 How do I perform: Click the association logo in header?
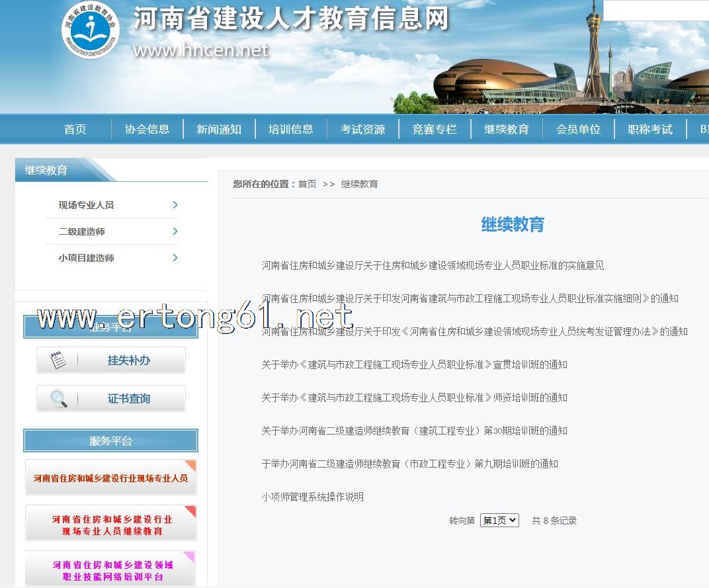tap(91, 31)
